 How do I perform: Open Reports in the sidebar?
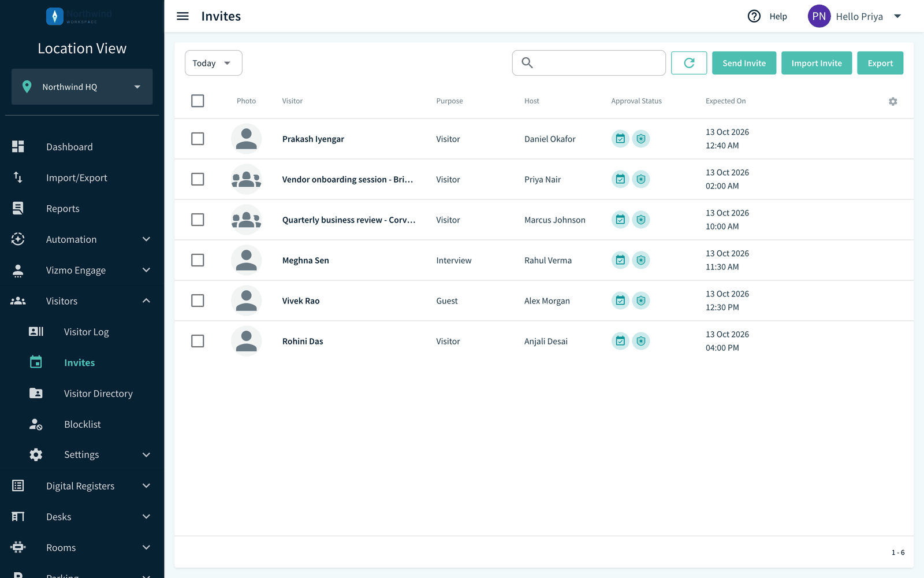82,208
